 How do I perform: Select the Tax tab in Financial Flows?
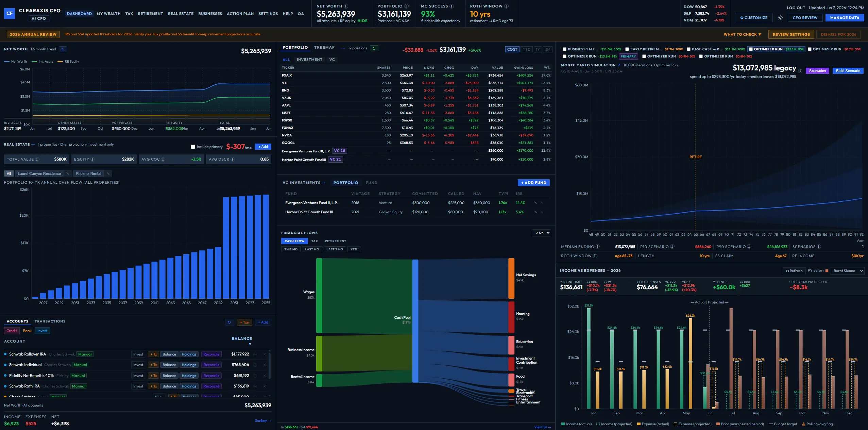(314, 241)
